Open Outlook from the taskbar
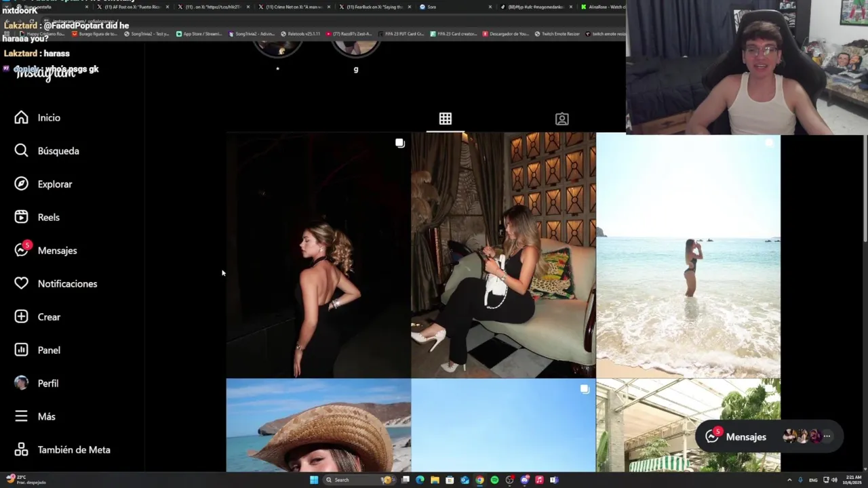 tap(465, 480)
